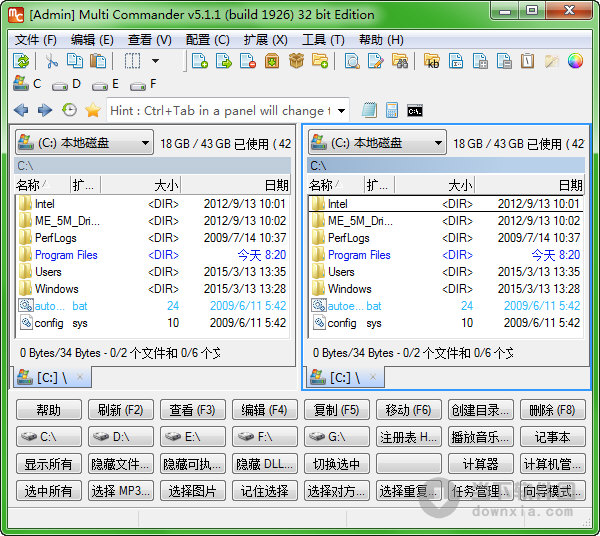Click the blue back arrow
600x536 pixels.
(21, 111)
